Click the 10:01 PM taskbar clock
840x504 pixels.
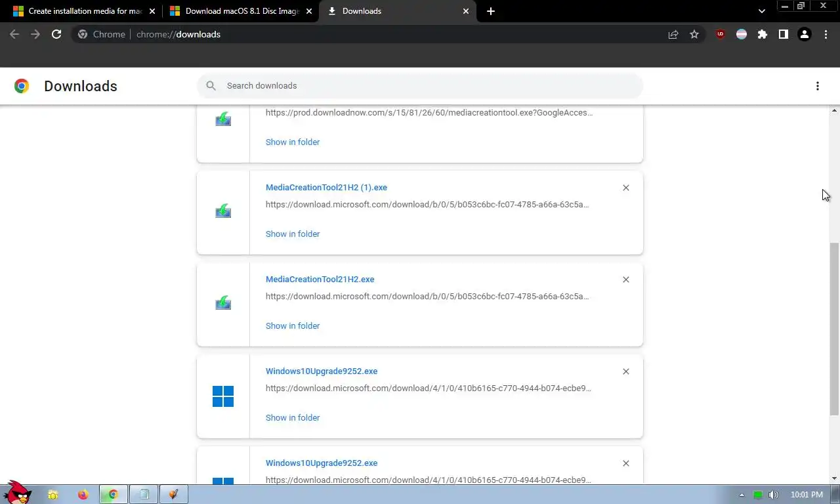click(x=807, y=495)
